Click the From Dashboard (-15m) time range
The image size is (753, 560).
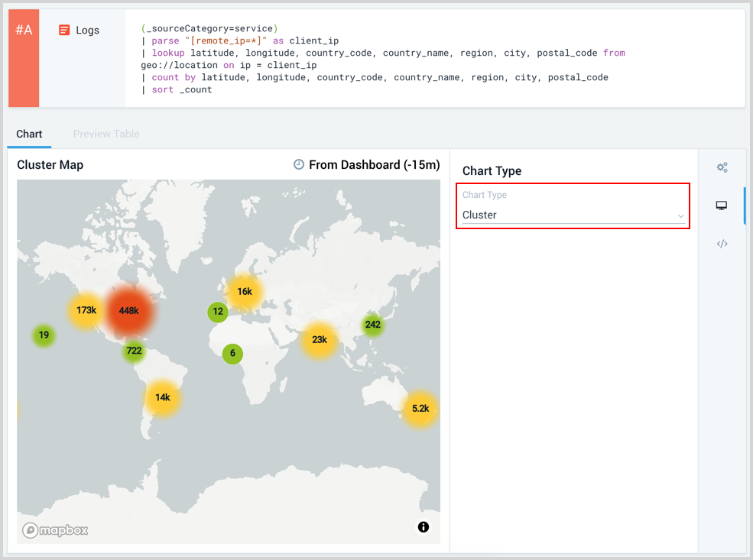click(374, 165)
